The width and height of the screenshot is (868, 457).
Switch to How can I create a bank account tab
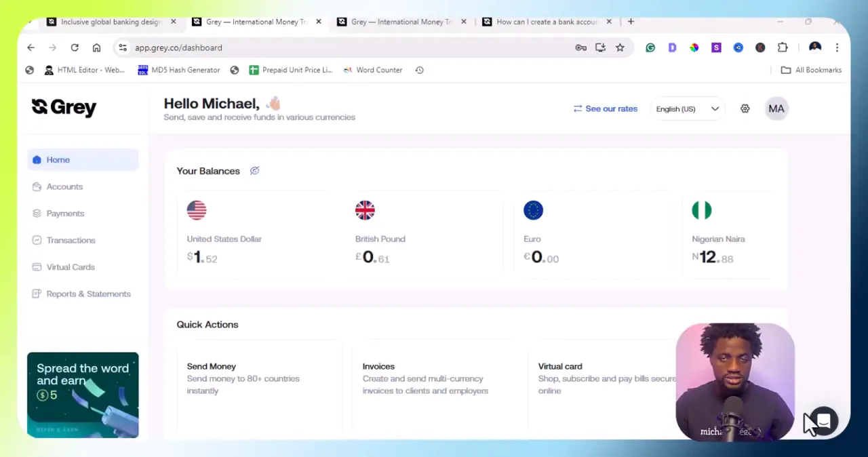click(540, 22)
